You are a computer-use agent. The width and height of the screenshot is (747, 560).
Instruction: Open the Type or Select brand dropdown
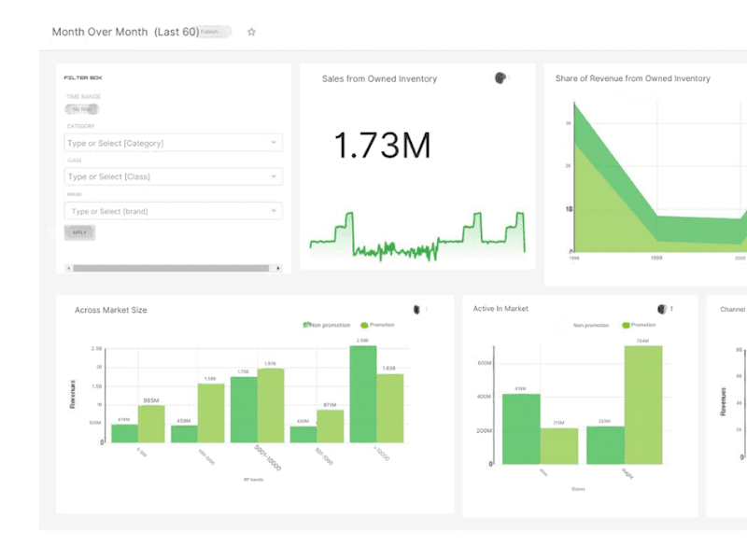click(174, 211)
